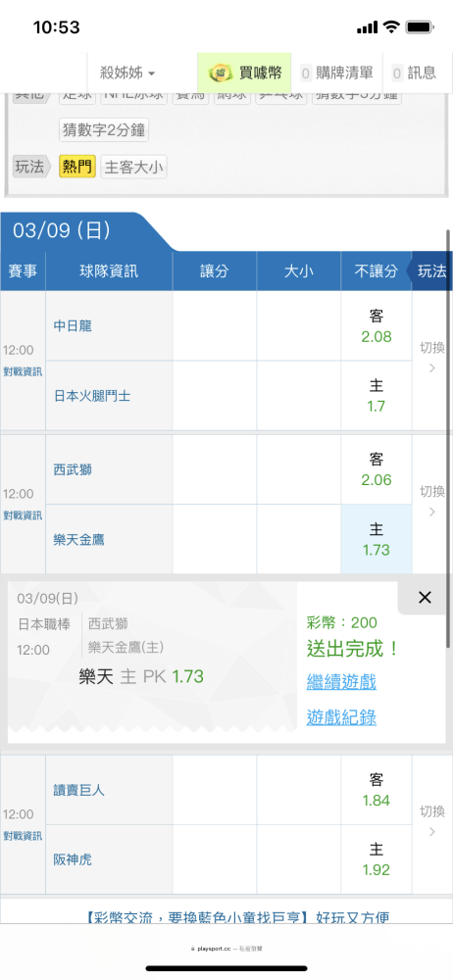Open the 遊戲紀錄 link
The image size is (453, 980).
[x=341, y=717]
